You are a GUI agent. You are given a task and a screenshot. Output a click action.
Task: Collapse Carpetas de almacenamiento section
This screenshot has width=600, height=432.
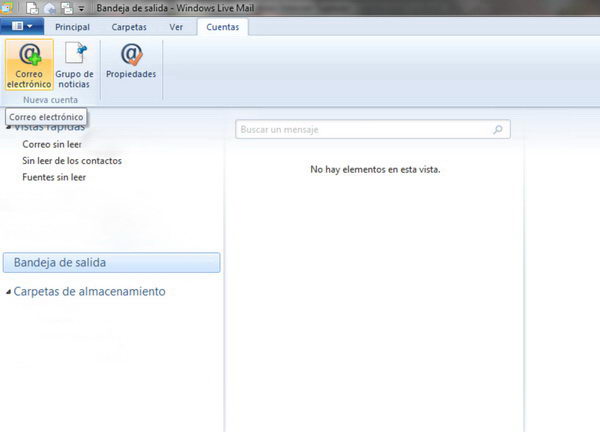click(x=8, y=292)
